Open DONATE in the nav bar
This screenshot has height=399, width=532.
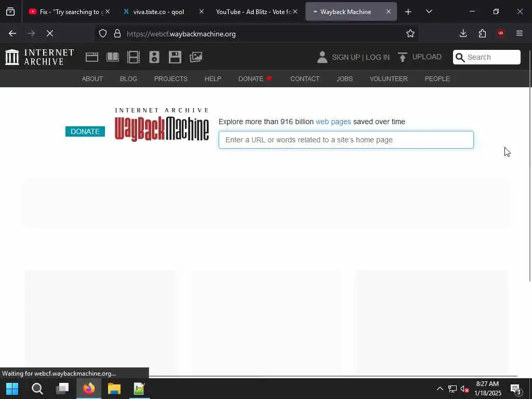click(x=255, y=79)
